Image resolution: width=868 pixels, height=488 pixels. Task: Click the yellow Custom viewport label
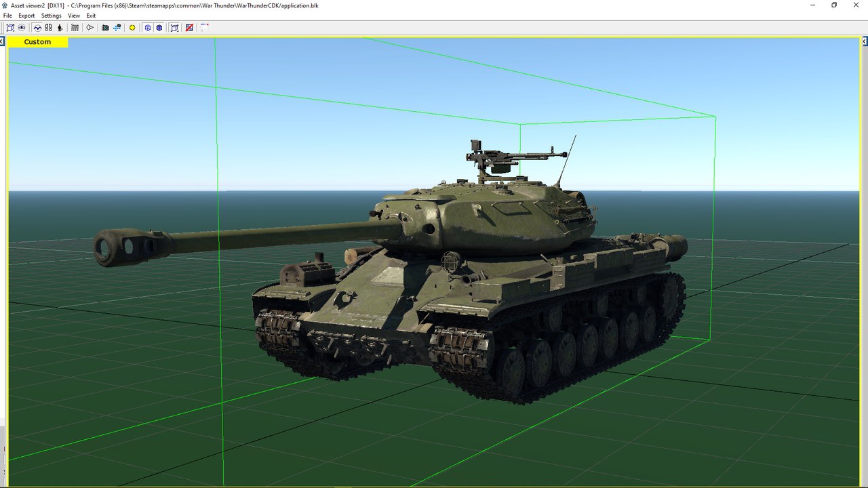pos(38,42)
